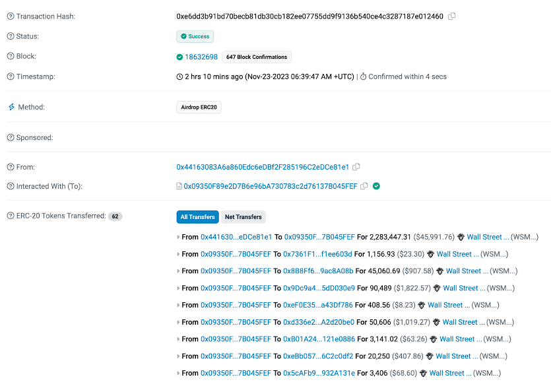Click the 647 Block Confirmations badge

[257, 57]
